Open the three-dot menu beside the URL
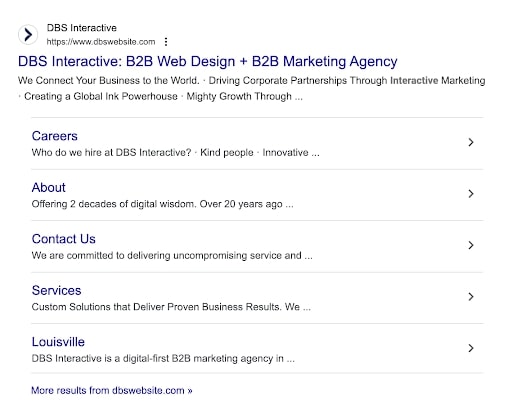The height and width of the screenshot is (414, 512). tap(166, 42)
